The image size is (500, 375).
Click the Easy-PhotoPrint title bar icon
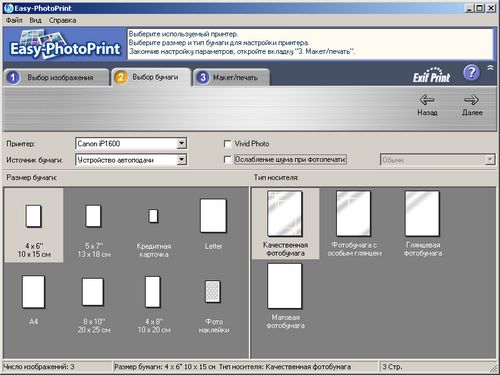click(x=8, y=8)
